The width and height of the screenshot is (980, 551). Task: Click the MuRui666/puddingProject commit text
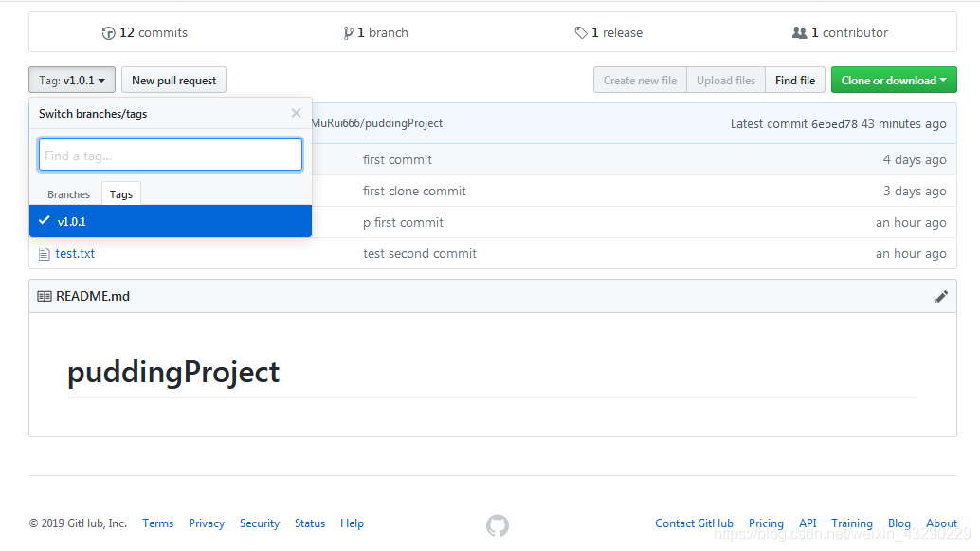[x=377, y=123]
